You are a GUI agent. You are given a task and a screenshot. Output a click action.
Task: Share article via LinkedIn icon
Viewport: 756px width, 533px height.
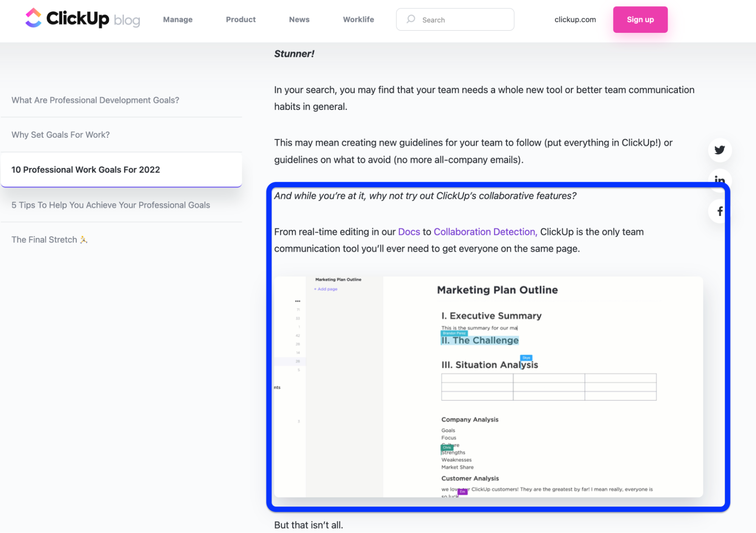(719, 179)
